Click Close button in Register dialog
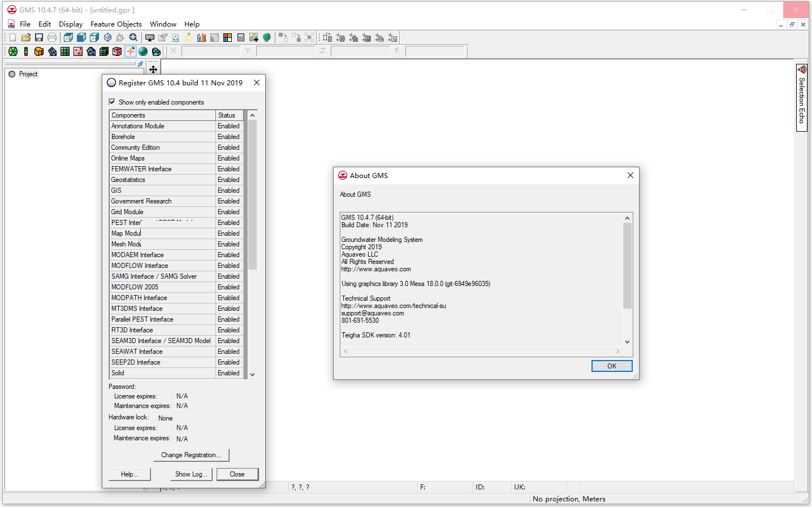Screen dimensions: 812x507 (x=237, y=474)
